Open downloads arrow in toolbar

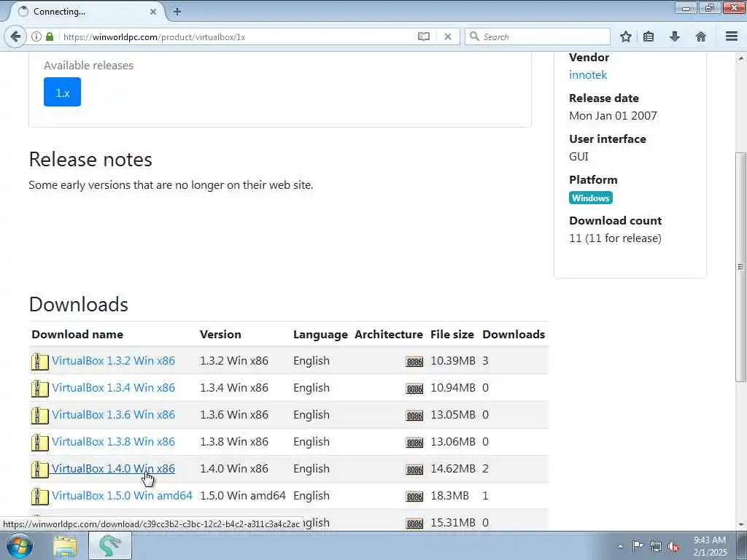point(675,36)
